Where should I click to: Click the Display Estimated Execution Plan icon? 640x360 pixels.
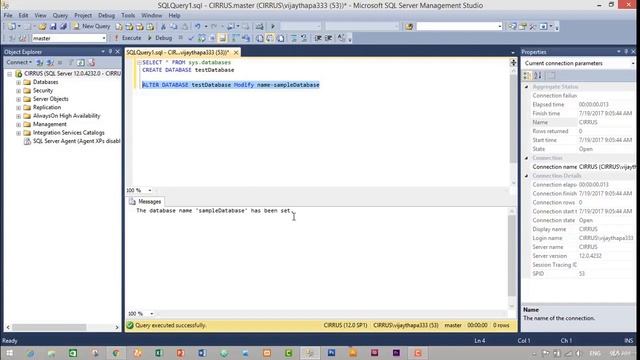[202, 38]
